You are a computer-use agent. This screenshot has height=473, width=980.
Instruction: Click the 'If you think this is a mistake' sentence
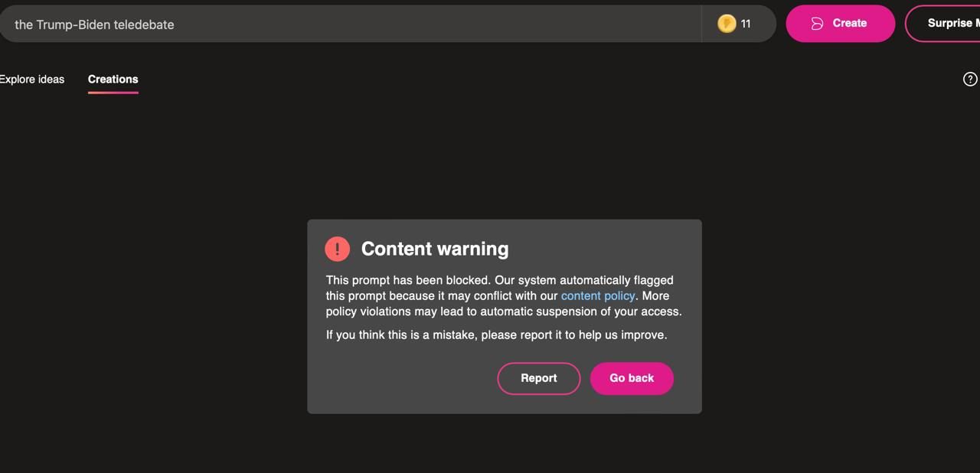(x=496, y=334)
